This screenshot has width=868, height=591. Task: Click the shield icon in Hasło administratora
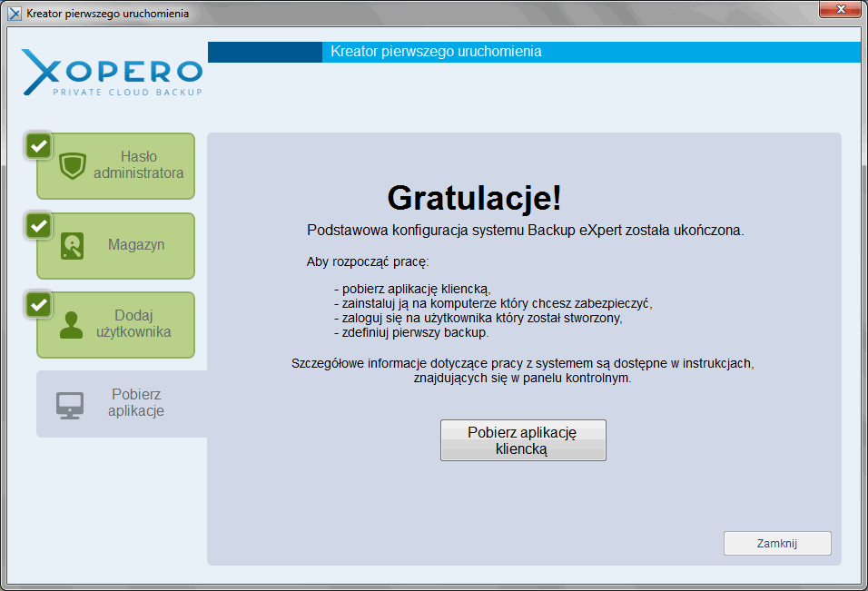point(73,165)
